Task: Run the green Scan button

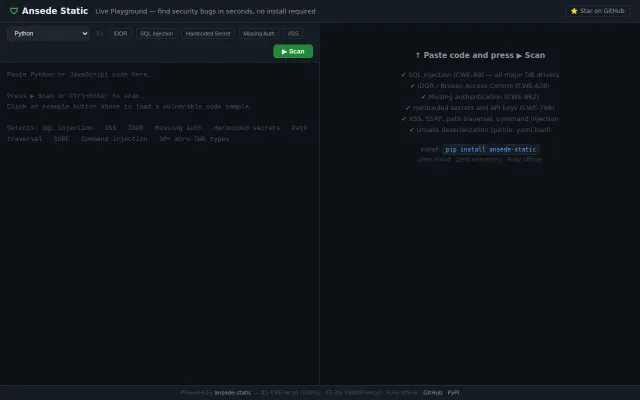Action: pyautogui.click(x=293, y=51)
